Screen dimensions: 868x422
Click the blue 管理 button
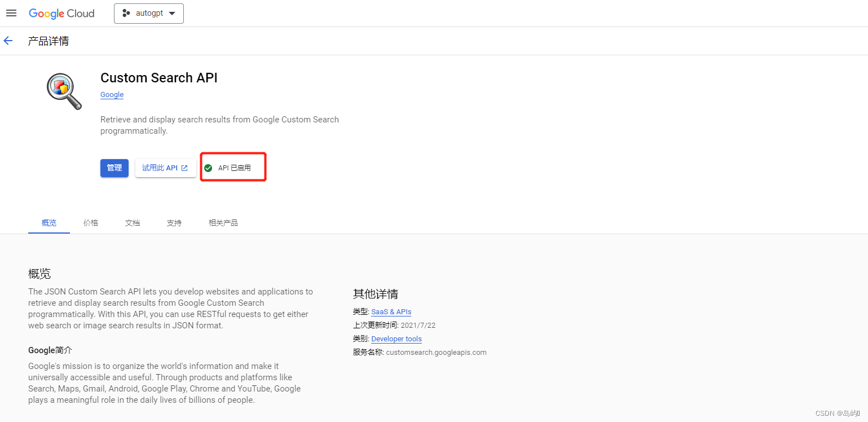pos(114,168)
